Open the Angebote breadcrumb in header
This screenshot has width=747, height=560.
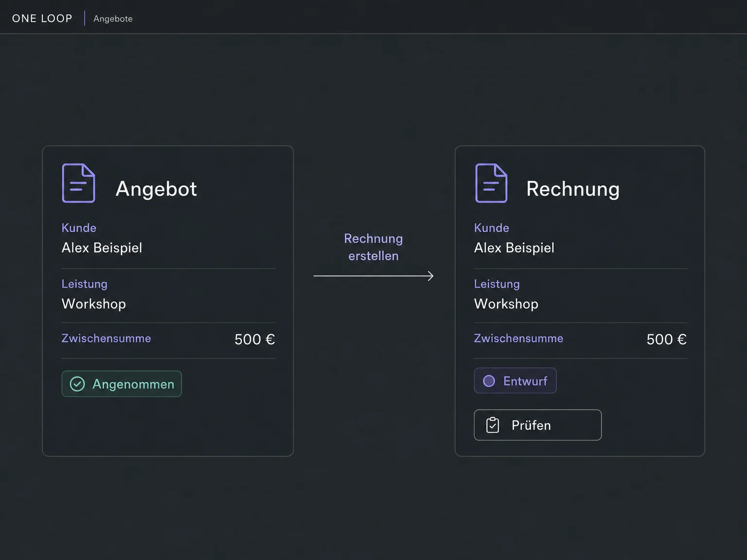(x=113, y=18)
